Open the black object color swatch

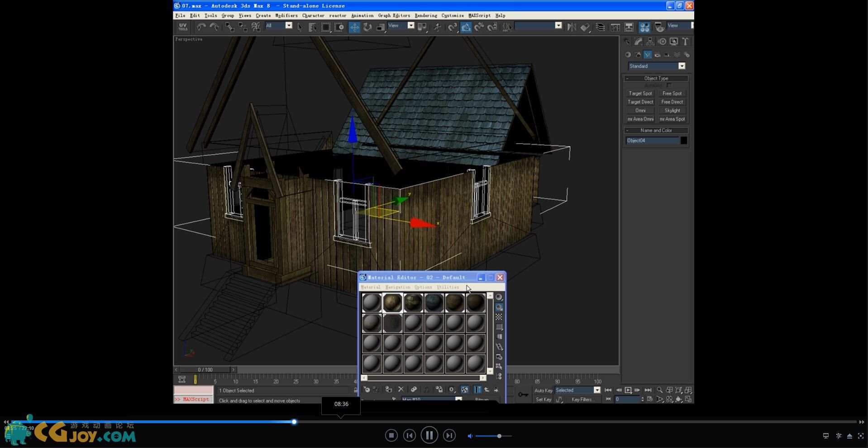click(684, 141)
